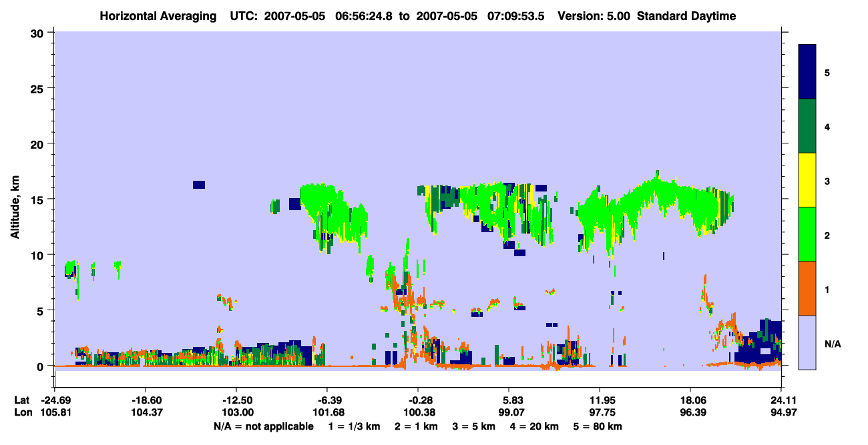Image resolution: width=868 pixels, height=445 pixels.
Task: Click 'Version: 5.00' in the title
Action: (x=595, y=16)
